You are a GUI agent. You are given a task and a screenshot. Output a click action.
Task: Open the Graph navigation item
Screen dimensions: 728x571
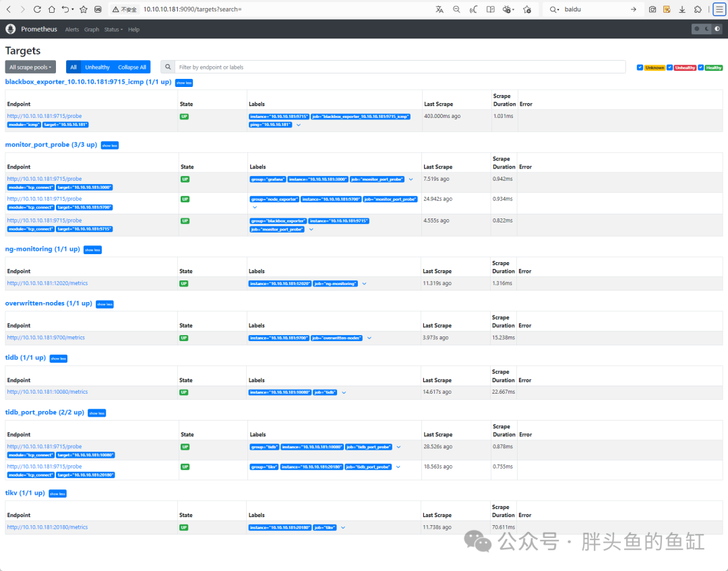point(92,30)
